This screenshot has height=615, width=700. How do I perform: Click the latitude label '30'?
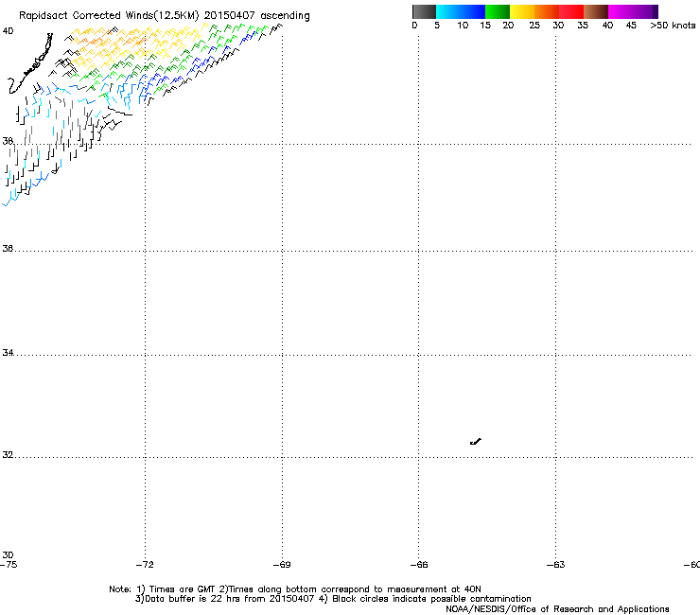pyautogui.click(x=8, y=554)
